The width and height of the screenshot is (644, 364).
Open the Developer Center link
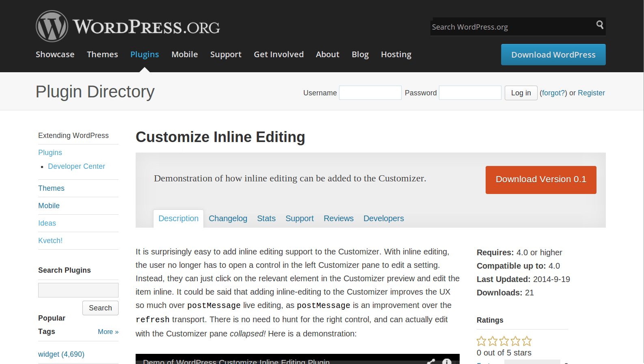point(76,166)
